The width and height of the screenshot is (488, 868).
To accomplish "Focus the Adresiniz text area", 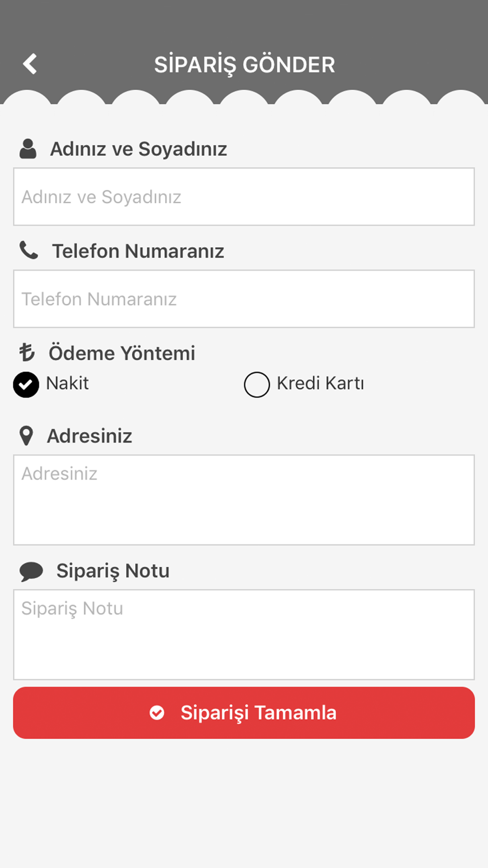I will 244,500.
